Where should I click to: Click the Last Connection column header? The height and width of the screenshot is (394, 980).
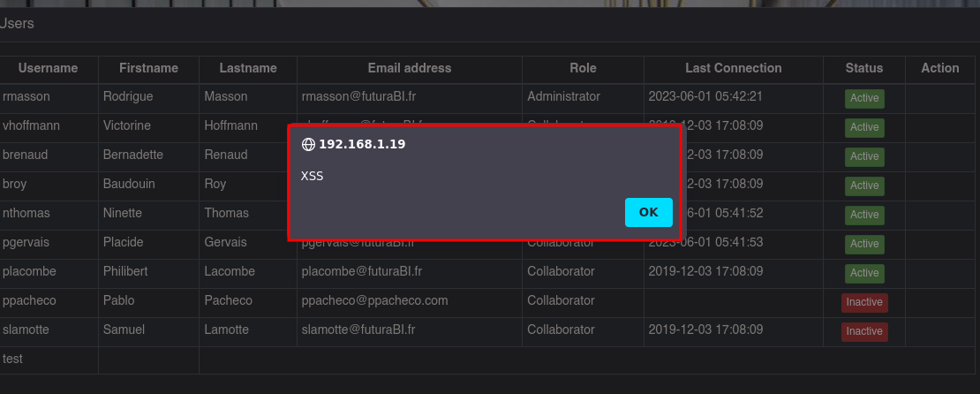(x=733, y=68)
